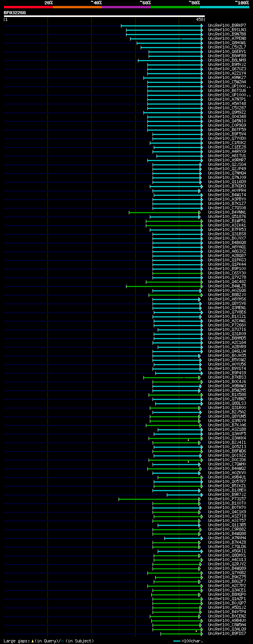Select label UniRef100_B6TSU6
Screen dimensions: 253x644
coord(227,90)
